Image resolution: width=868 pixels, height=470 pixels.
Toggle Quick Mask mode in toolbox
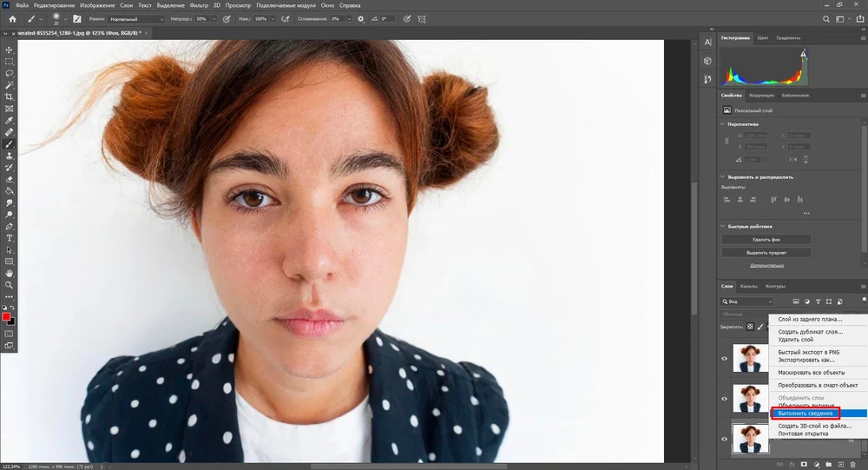tap(9, 334)
